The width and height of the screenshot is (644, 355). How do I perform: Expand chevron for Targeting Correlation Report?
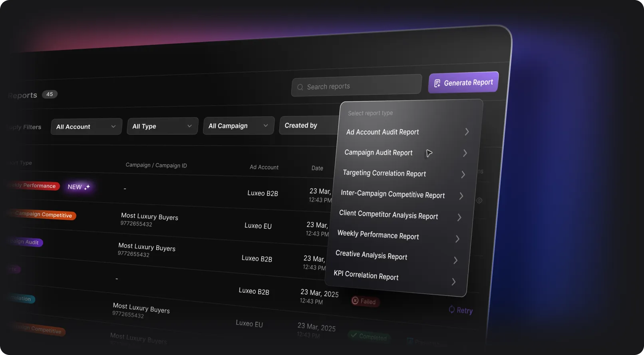[463, 175]
